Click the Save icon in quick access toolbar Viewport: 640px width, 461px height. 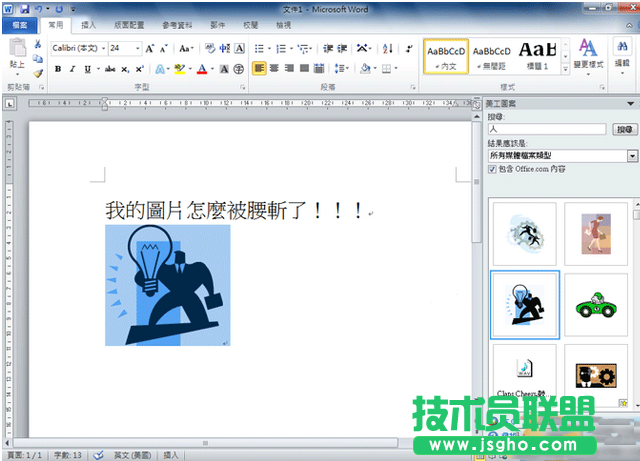(24, 9)
